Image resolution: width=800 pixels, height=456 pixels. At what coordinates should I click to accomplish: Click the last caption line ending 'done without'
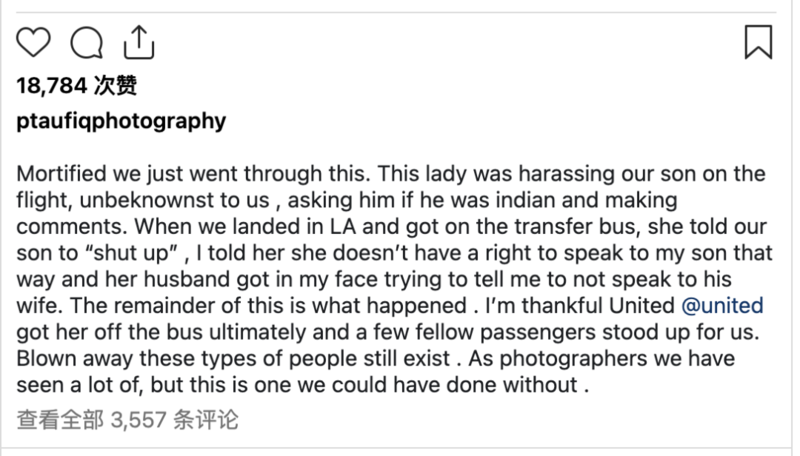coord(303,385)
